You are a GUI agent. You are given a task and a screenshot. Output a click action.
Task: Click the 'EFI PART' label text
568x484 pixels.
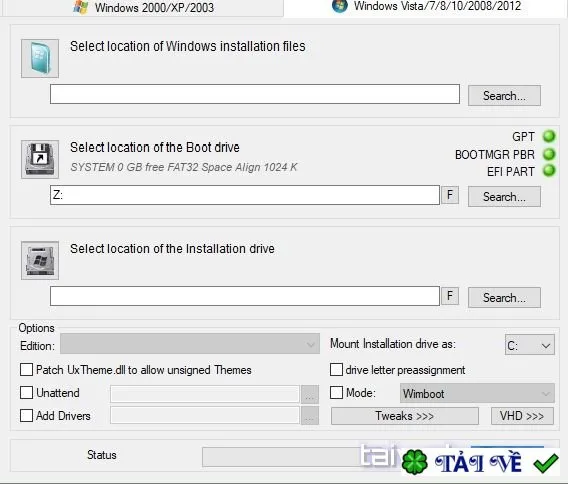[511, 171]
